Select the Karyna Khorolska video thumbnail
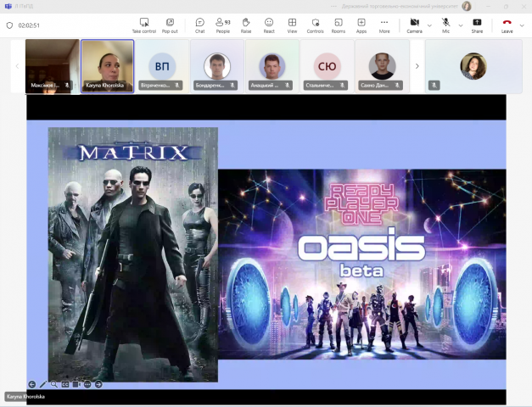Screen dimensions: 532x407 tap(107, 66)
